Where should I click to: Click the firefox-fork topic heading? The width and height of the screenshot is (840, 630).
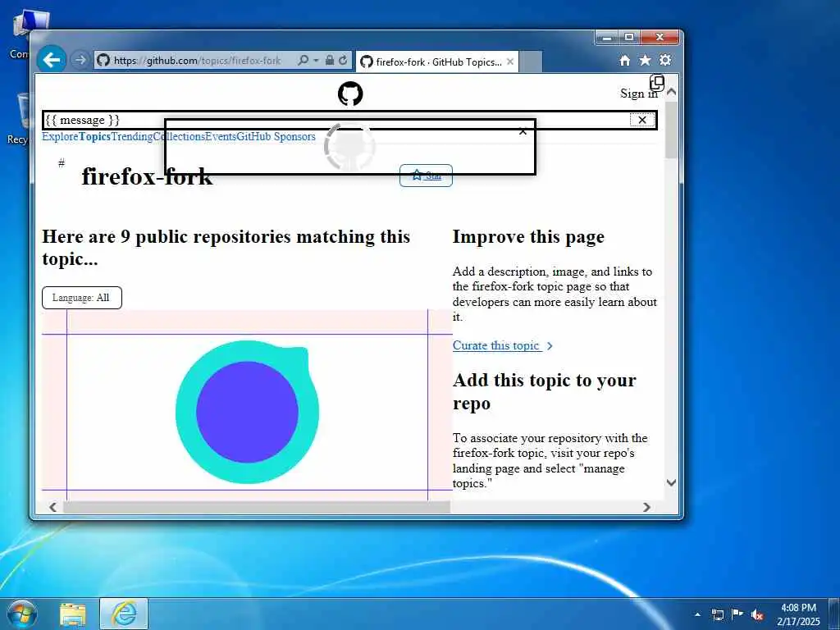(x=148, y=176)
